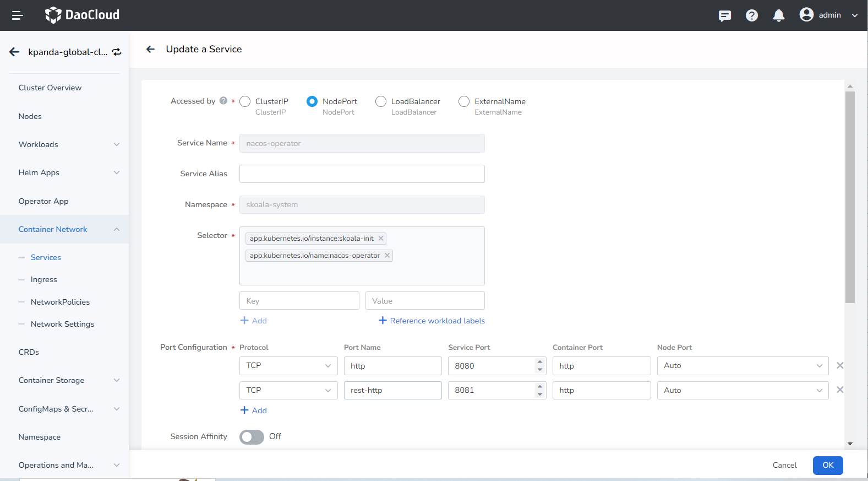Screen dimensions: 868x481
Task: Open the Ingress menu item
Action: (44, 279)
